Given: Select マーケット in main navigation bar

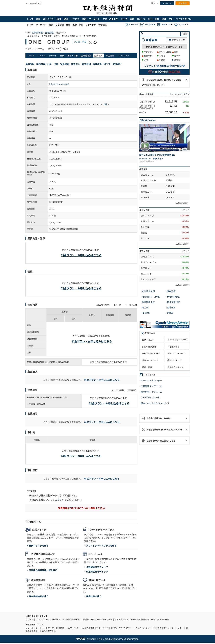Looking at the screenshot, I should point(94,19).
